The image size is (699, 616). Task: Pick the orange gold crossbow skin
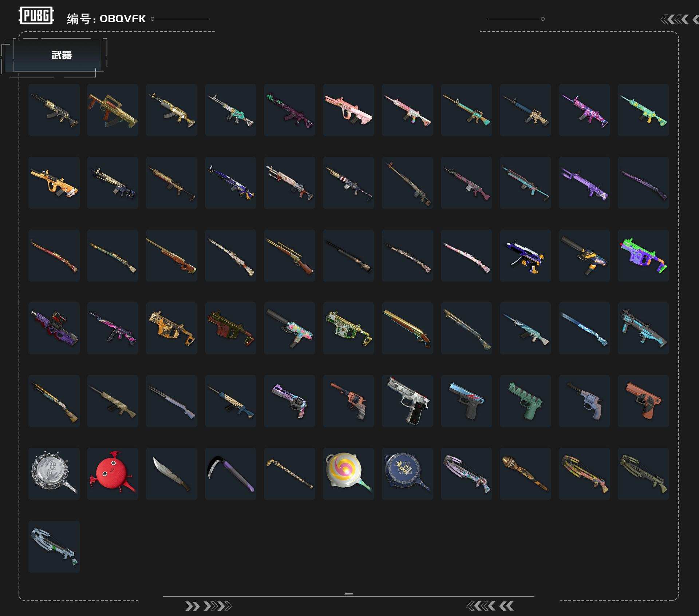pyautogui.click(x=584, y=474)
